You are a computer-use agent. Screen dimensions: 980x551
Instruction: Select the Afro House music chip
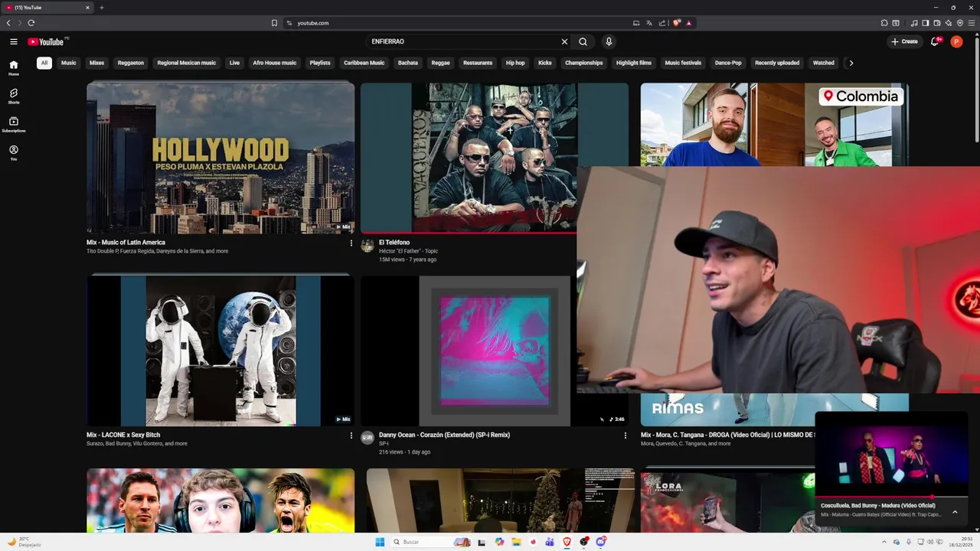click(x=275, y=63)
